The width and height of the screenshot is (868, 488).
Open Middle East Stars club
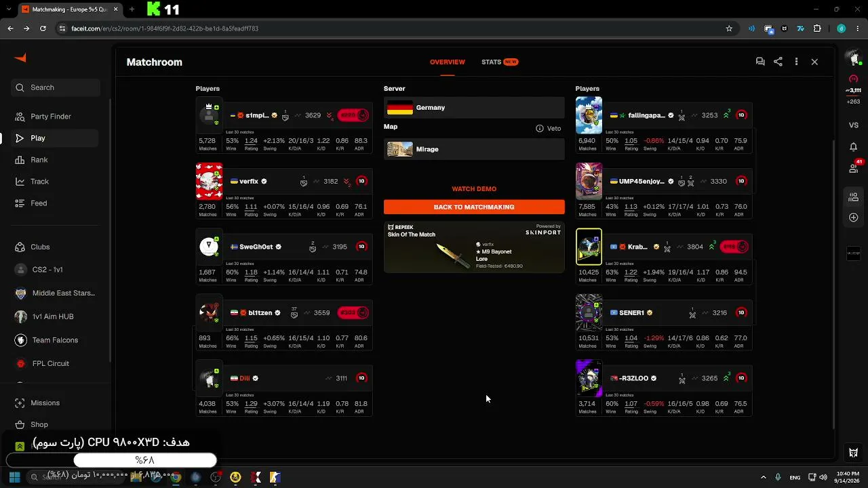point(55,293)
